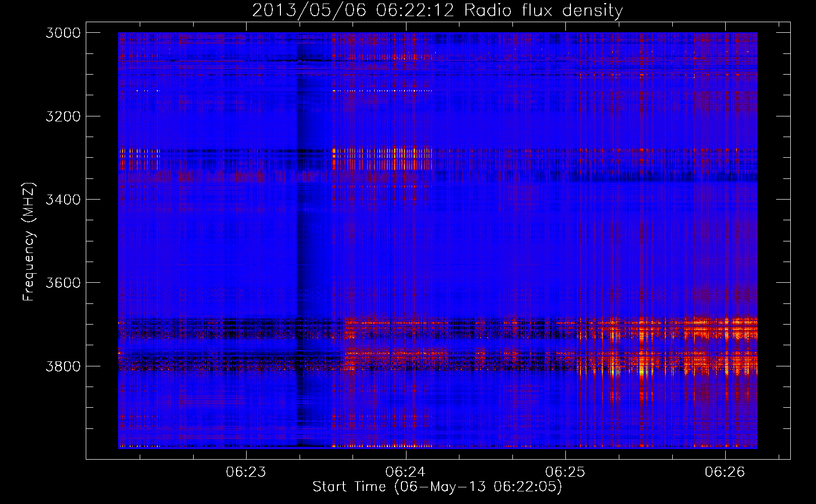Click the plot title "2013/05/06 06:22:12 Radio flux density"
Viewport: 816px width, 504px height.
click(437, 11)
